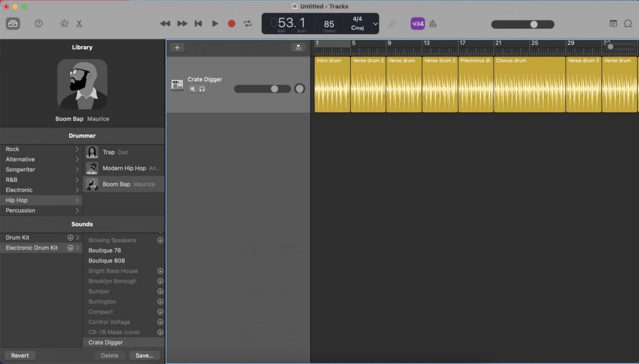Go to beginning of project

[x=198, y=24]
